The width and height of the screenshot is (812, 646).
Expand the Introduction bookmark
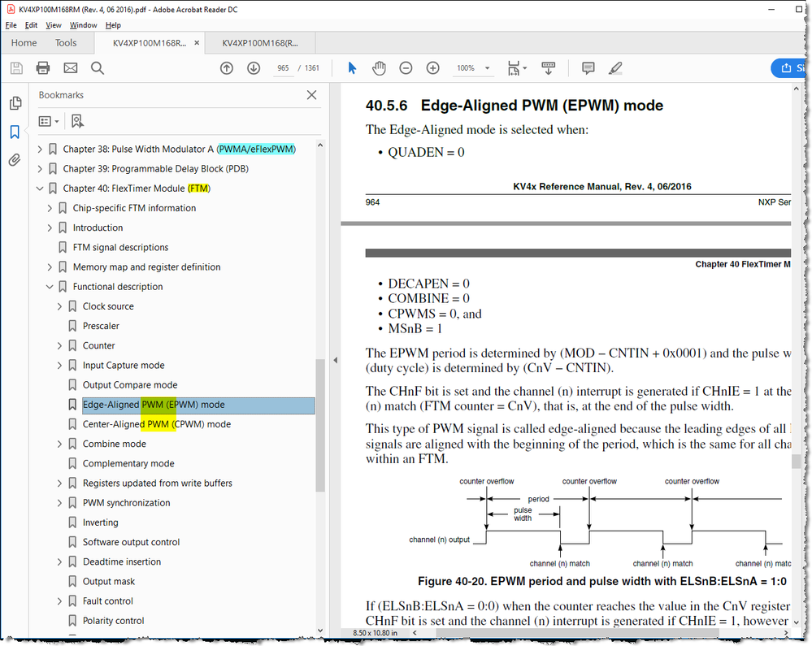[50, 228]
